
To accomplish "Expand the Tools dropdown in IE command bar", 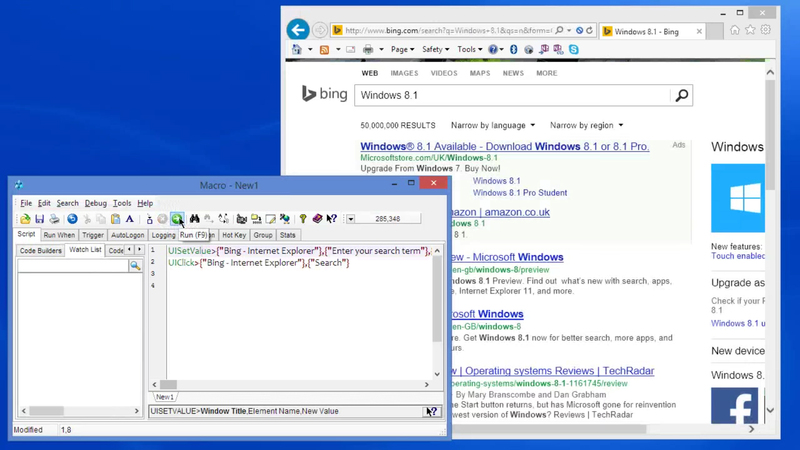I will (469, 49).
